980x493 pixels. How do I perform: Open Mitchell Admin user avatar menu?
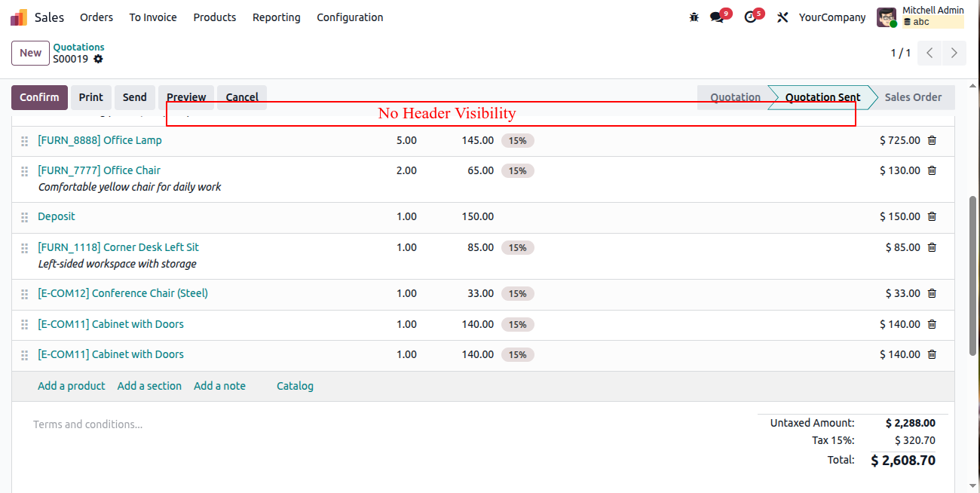pos(887,17)
